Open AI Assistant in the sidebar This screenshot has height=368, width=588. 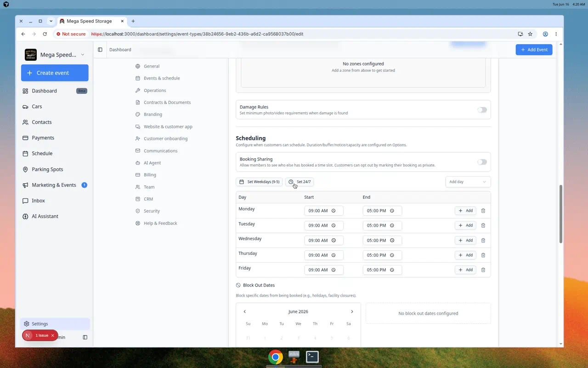tap(55, 216)
